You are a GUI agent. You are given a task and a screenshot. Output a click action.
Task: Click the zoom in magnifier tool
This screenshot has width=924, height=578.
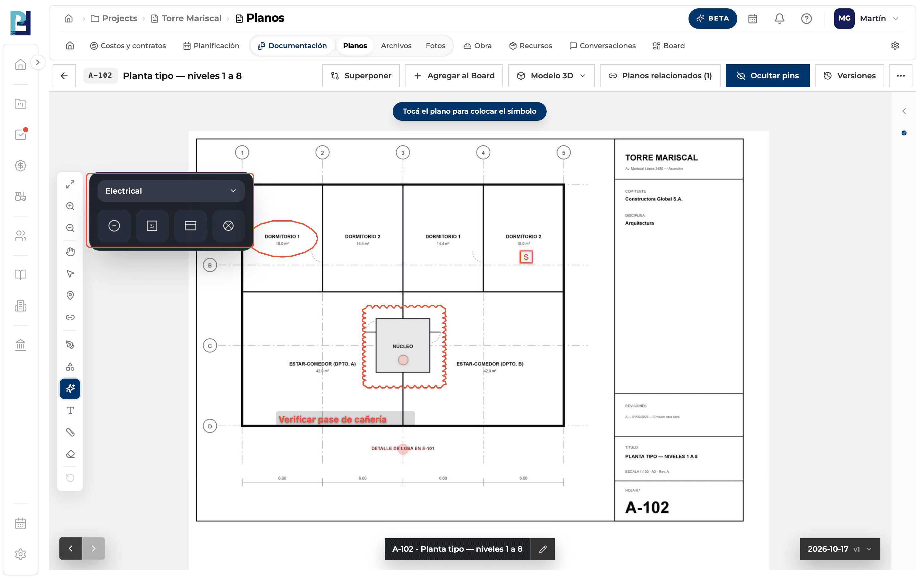pos(70,206)
